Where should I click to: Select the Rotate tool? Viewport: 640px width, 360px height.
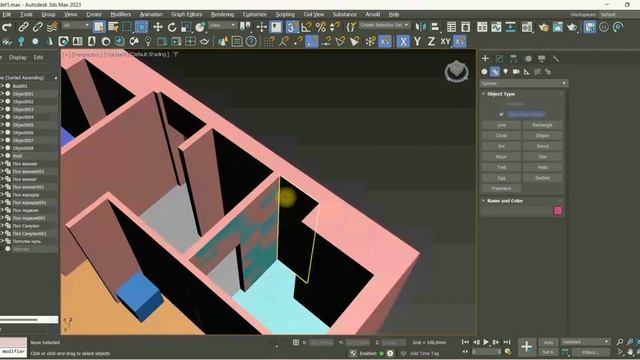tap(172, 27)
